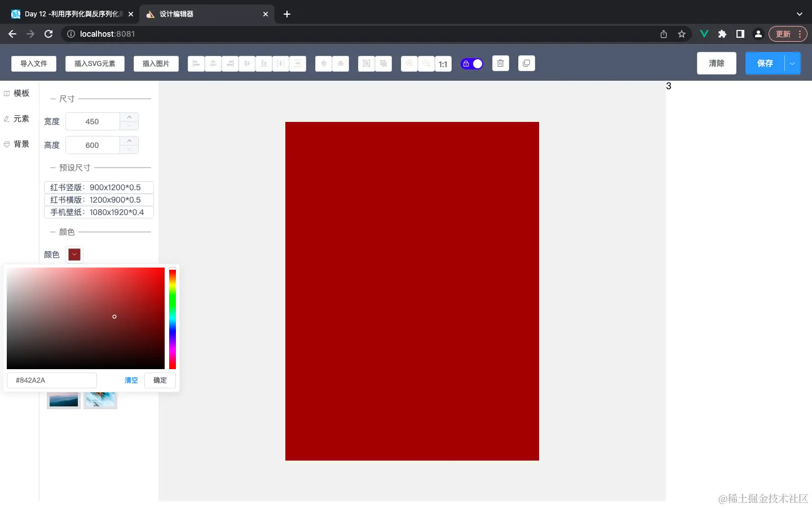This screenshot has width=812, height=508.
Task: Center the object vertically on canvas
Action: point(341,64)
